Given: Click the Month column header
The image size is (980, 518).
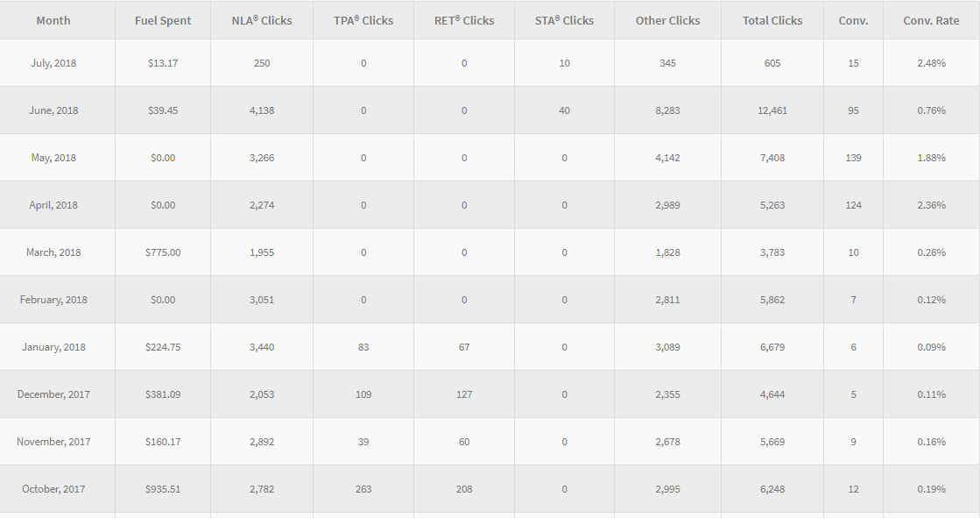Looking at the screenshot, I should pos(53,21).
